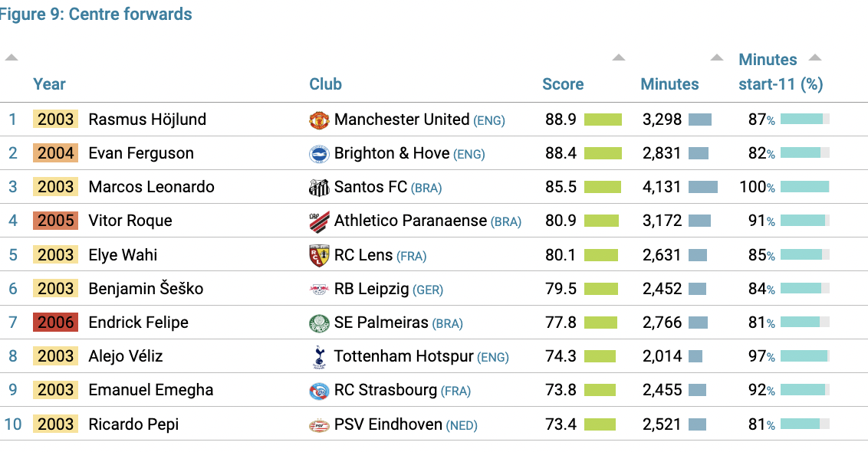Click the RC Lens club crest
Viewport: 868px width, 452px height.
319,256
